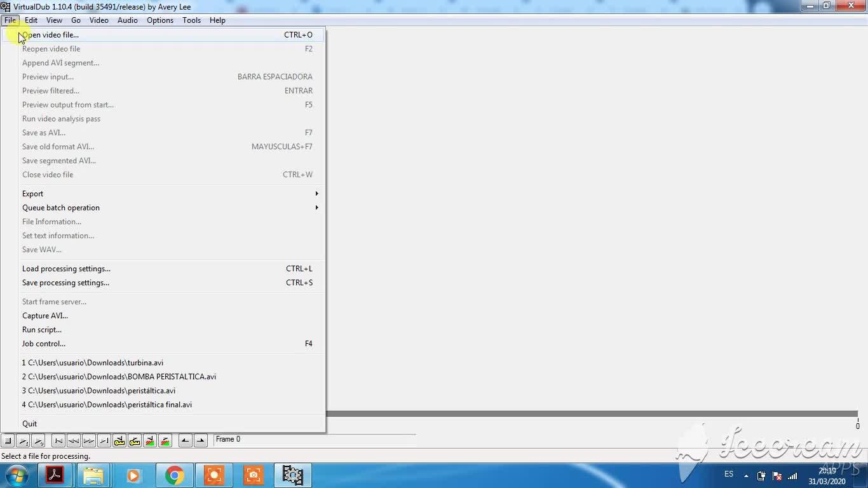Screen dimensions: 868x488
Task: Open the Audio menu
Action: [128, 20]
